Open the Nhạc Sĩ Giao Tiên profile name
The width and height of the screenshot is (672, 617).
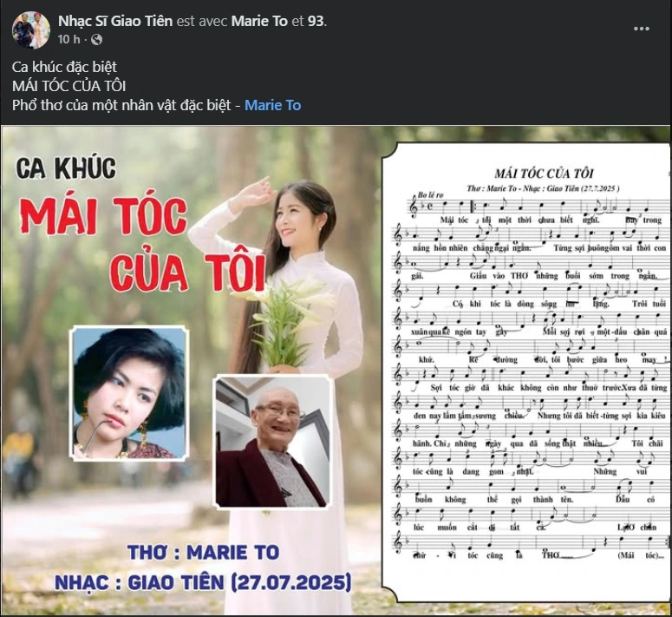click(115, 21)
